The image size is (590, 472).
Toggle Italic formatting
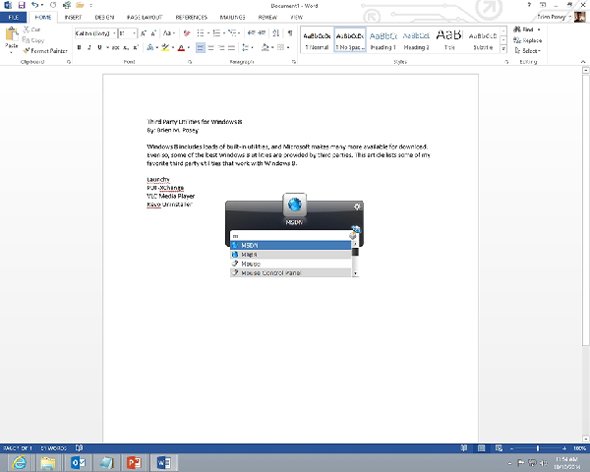89,47
